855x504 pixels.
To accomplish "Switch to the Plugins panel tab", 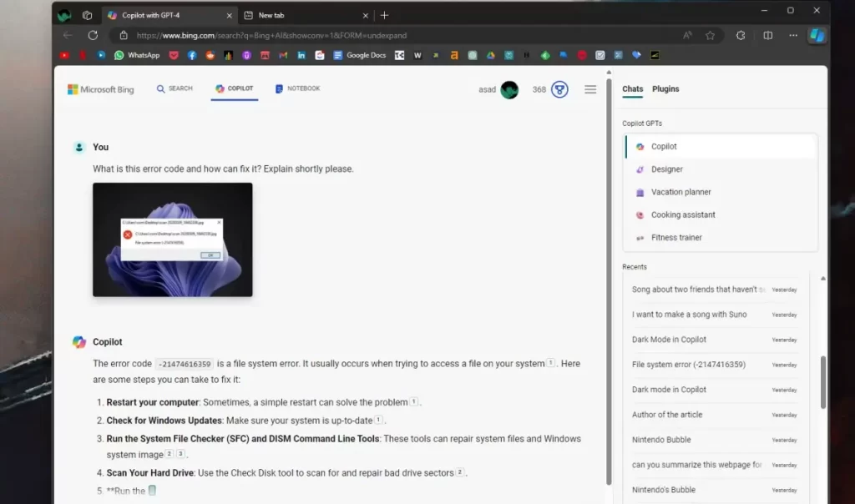I will click(x=665, y=88).
